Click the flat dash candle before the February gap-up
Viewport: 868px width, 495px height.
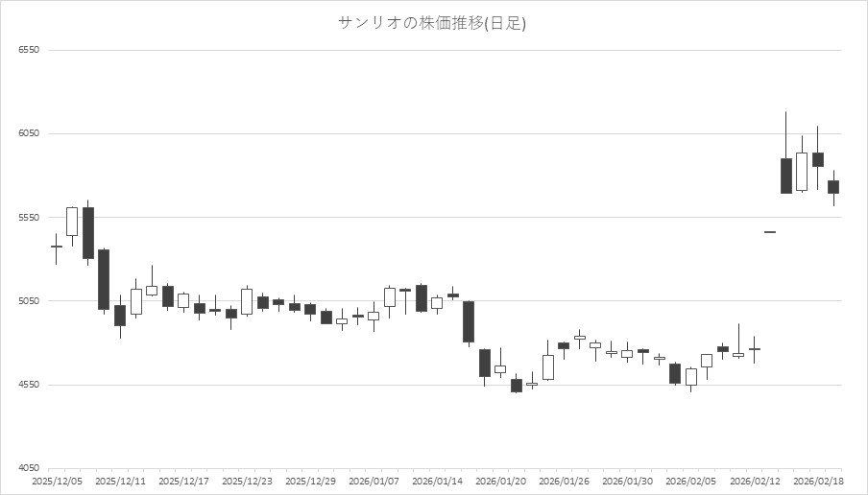point(770,232)
